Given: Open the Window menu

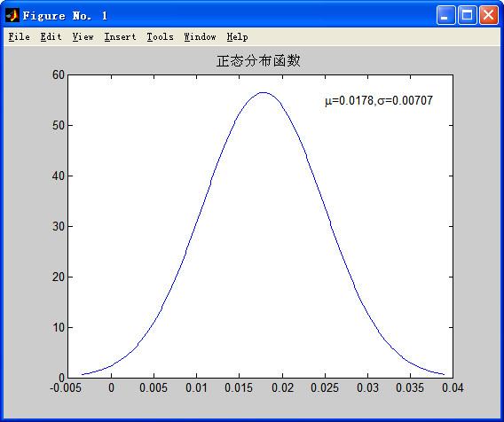Looking at the screenshot, I should (200, 37).
